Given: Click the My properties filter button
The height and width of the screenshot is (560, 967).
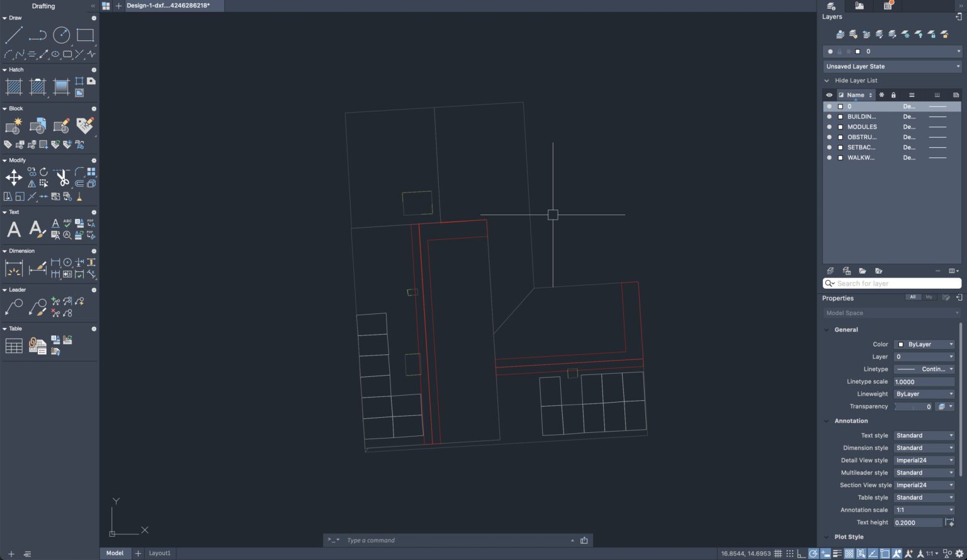Looking at the screenshot, I should click(x=929, y=296).
